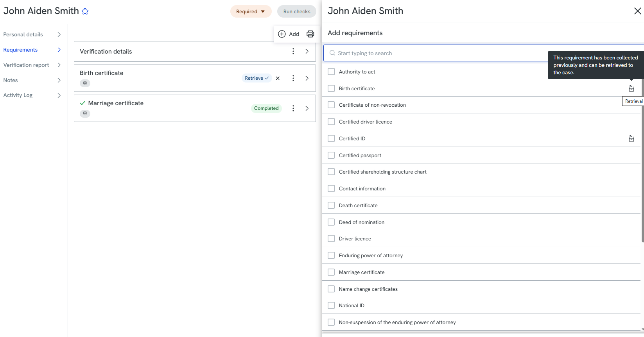Select the Driver licence checkbox
Viewport: 644px width, 337px height.
331,238
